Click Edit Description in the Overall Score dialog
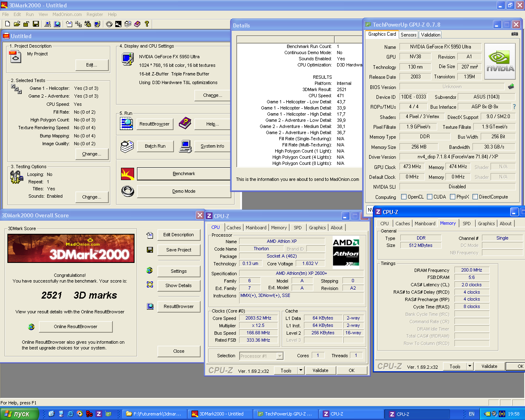The image size is (525, 420). [x=179, y=235]
